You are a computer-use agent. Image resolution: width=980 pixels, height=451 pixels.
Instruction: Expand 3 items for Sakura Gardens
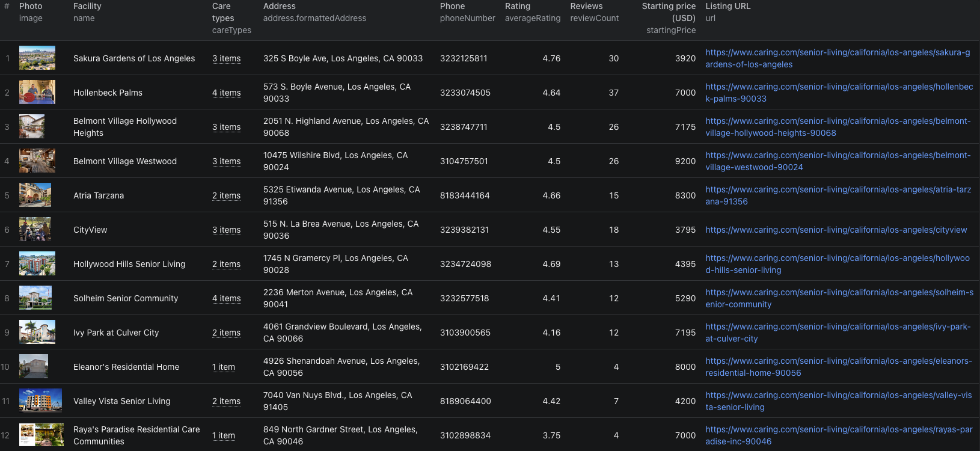click(x=226, y=58)
